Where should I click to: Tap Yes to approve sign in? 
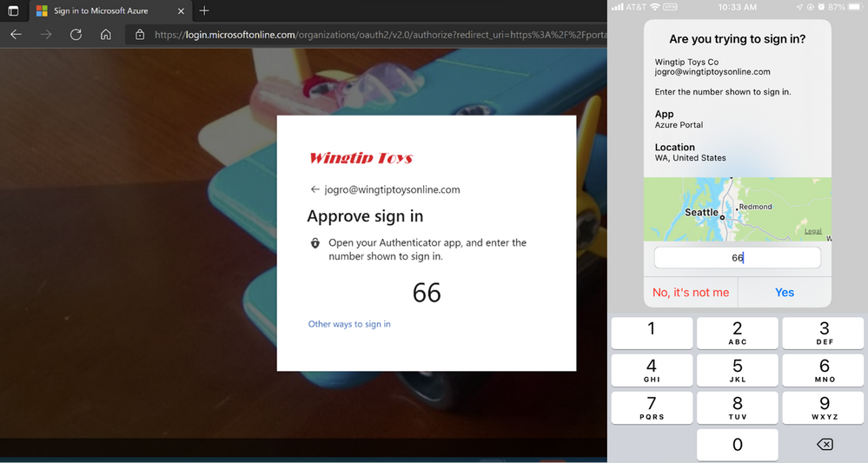click(785, 292)
